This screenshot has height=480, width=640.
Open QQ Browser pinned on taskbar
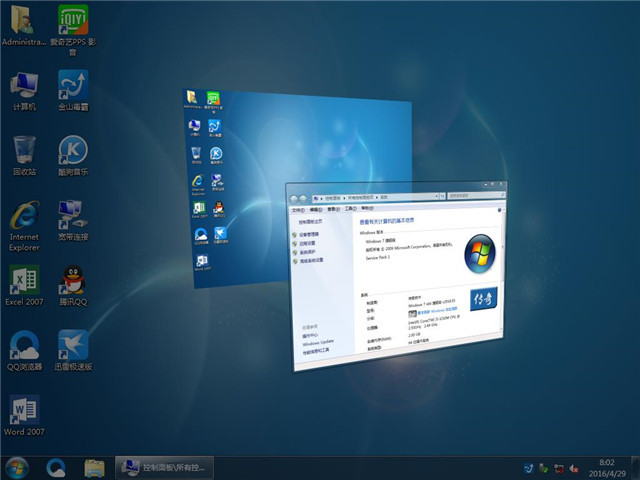tap(56, 467)
